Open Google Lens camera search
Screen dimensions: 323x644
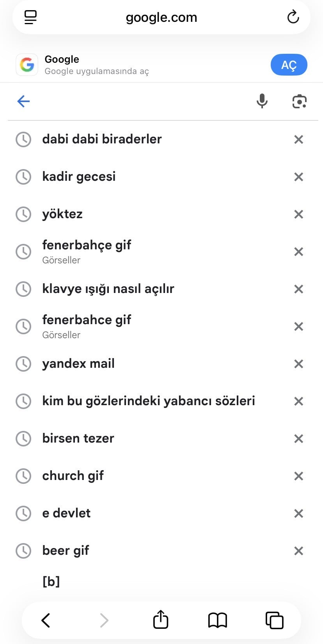(299, 101)
